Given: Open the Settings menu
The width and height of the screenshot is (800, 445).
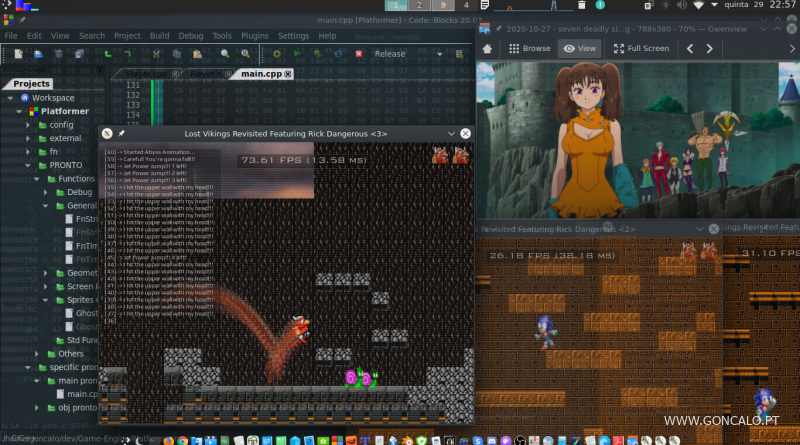Looking at the screenshot, I should [x=293, y=36].
